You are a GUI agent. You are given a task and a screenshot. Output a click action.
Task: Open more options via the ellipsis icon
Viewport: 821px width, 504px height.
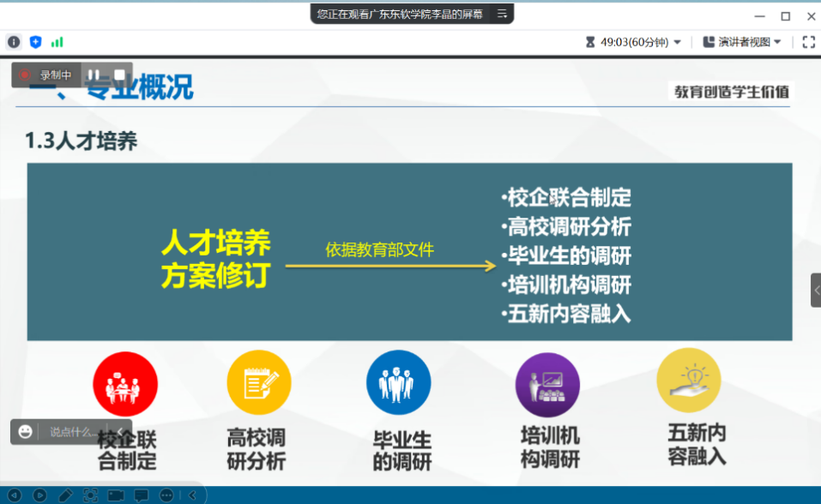166,495
